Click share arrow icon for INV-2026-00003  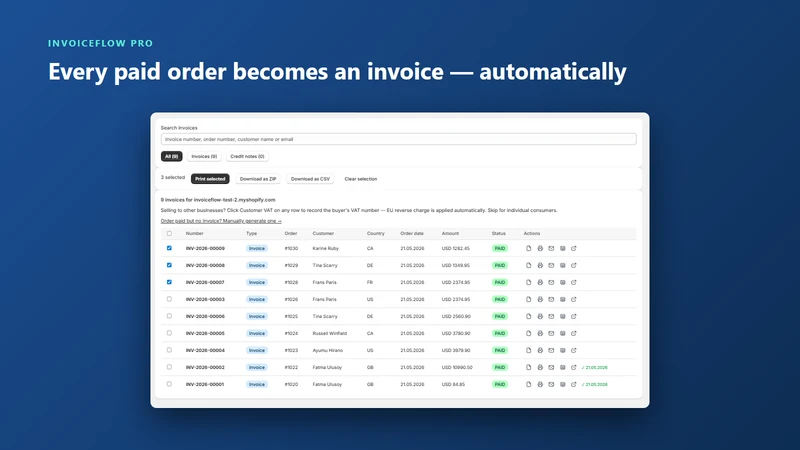573,299
